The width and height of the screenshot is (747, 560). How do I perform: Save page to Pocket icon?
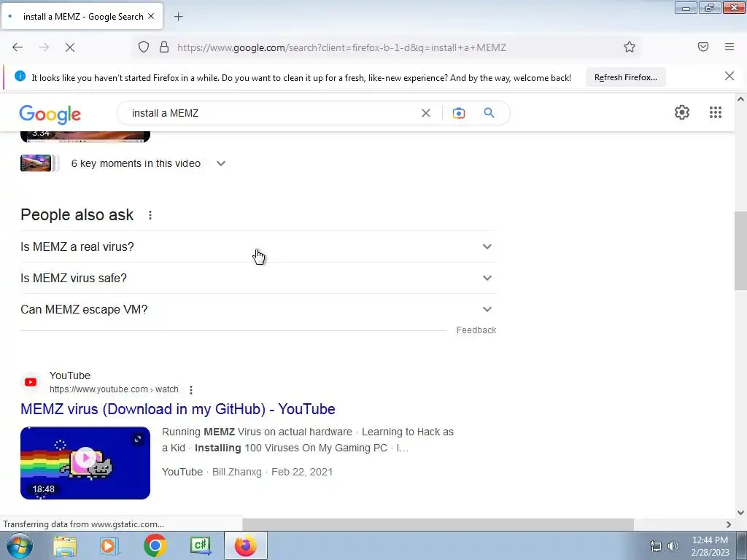(703, 47)
